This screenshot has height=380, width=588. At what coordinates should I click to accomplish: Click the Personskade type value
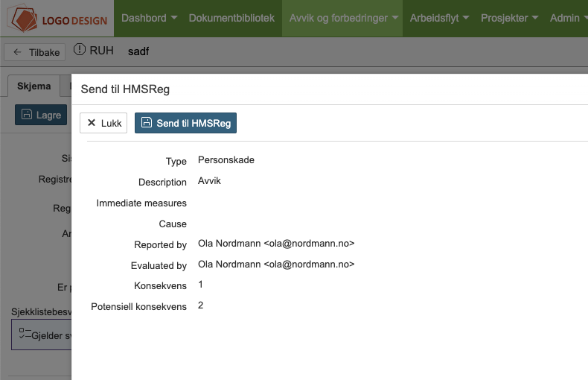pyautogui.click(x=226, y=160)
